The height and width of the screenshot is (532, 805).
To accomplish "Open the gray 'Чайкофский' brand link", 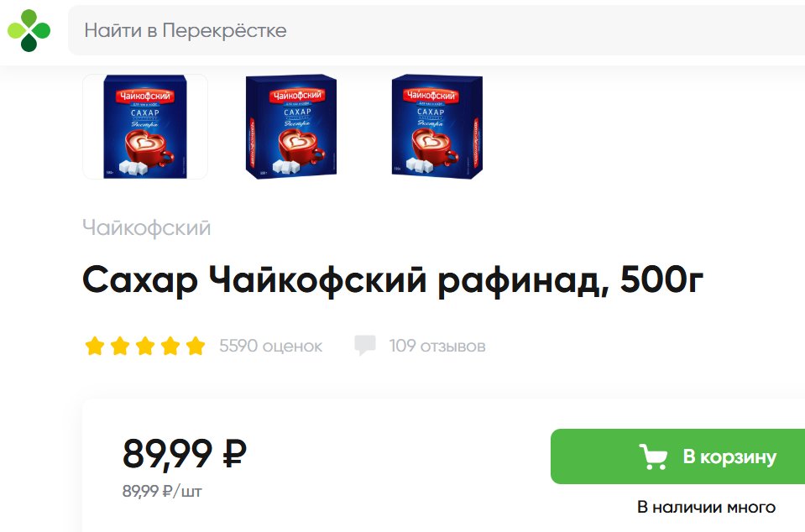I will [147, 227].
